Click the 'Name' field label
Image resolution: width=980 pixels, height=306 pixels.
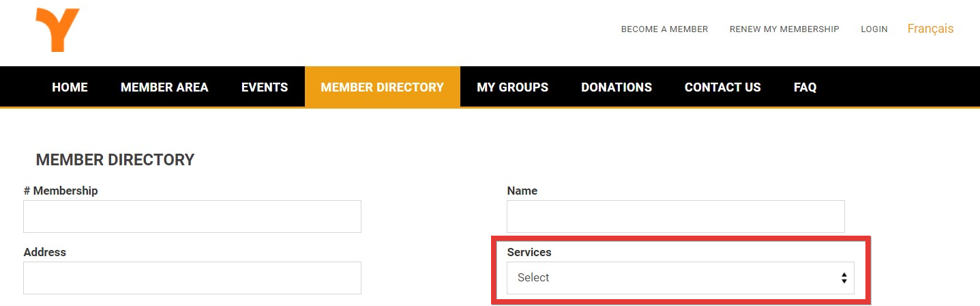coord(522,191)
